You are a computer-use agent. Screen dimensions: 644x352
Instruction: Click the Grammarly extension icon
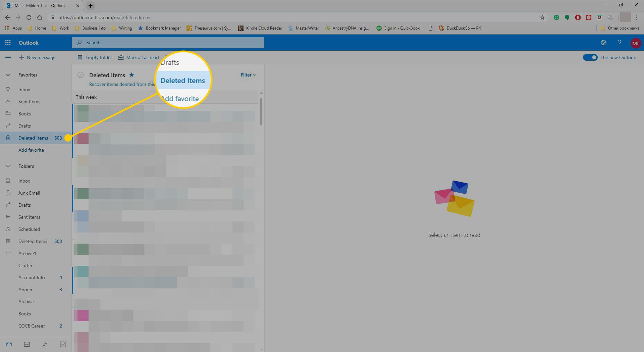[x=556, y=17]
